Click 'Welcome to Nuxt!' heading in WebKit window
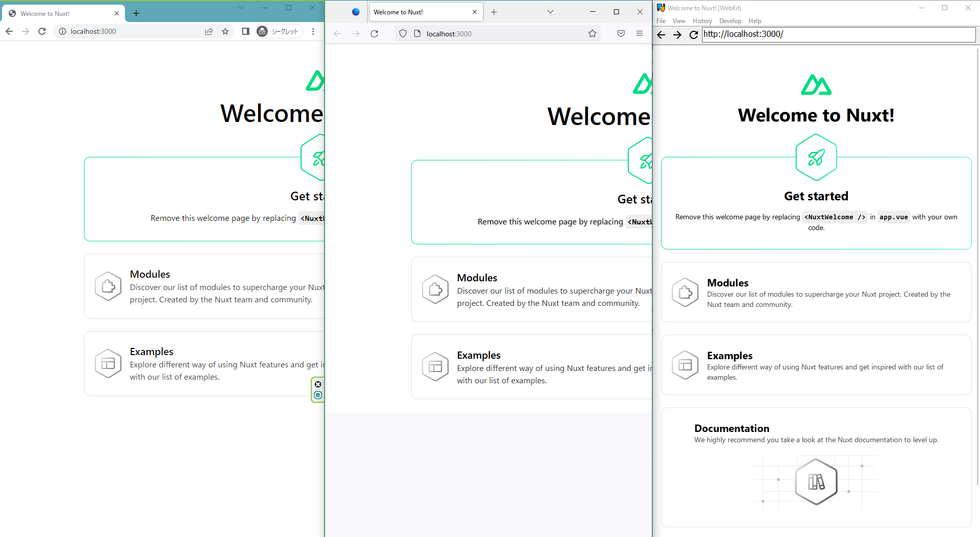This screenshot has width=980, height=537. [816, 115]
